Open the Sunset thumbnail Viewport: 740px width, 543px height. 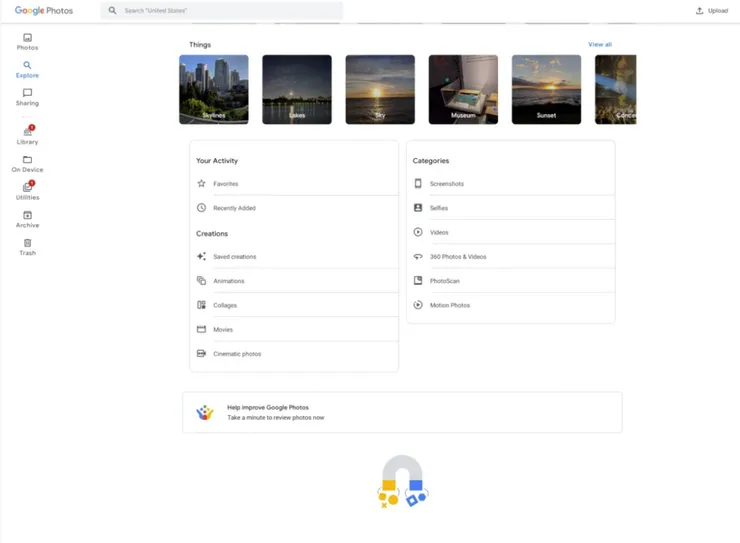[547, 90]
